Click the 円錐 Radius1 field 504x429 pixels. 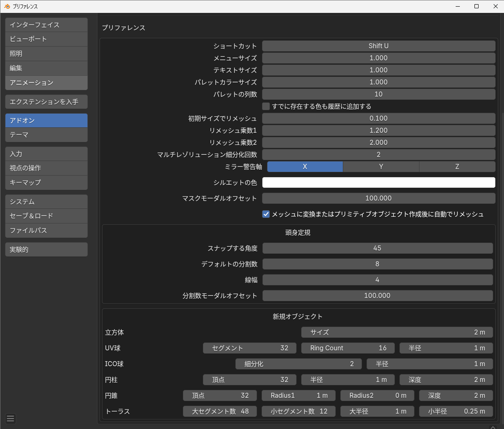(299, 396)
